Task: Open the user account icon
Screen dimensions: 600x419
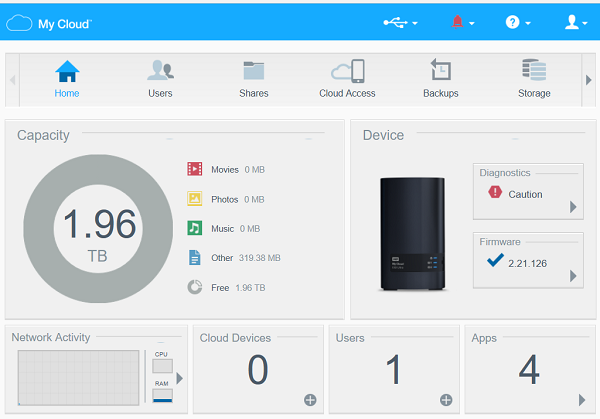Action: pyautogui.click(x=572, y=22)
